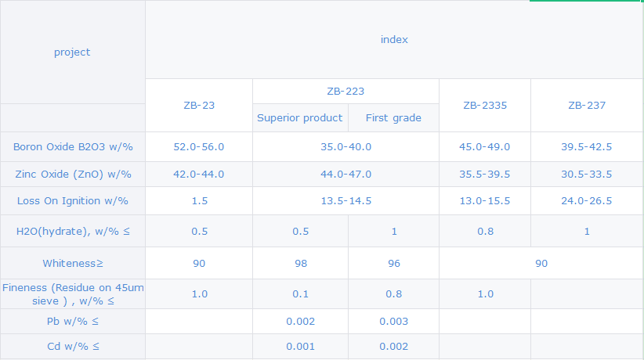Select the ZB-23 column header
The width and height of the screenshot is (644, 360).
(x=199, y=105)
